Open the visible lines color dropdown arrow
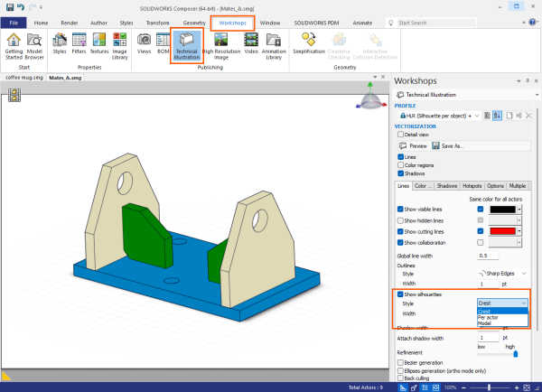The height and width of the screenshot is (392, 542). [519, 210]
